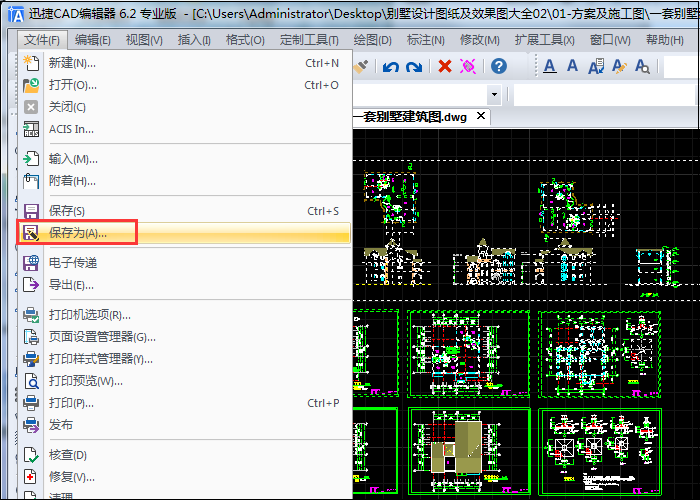Choose 附着(H)... menu entry
700x500 pixels.
184,181
